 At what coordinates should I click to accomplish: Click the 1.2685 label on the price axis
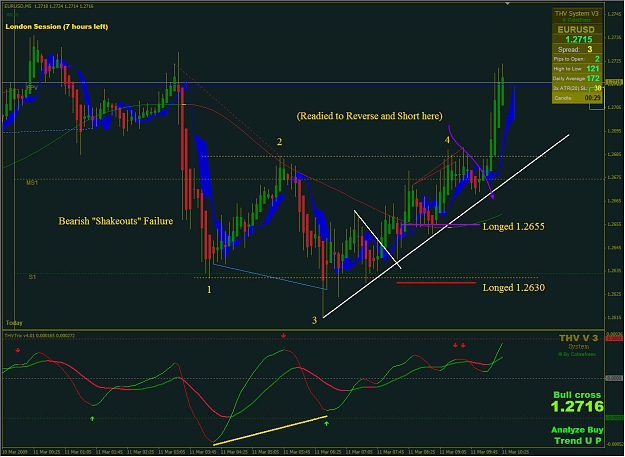[614, 154]
